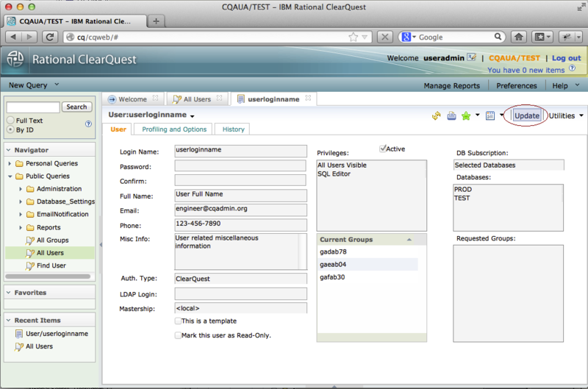Select group gaeab04 in Current Groups
The height and width of the screenshot is (389, 588).
coord(367,265)
